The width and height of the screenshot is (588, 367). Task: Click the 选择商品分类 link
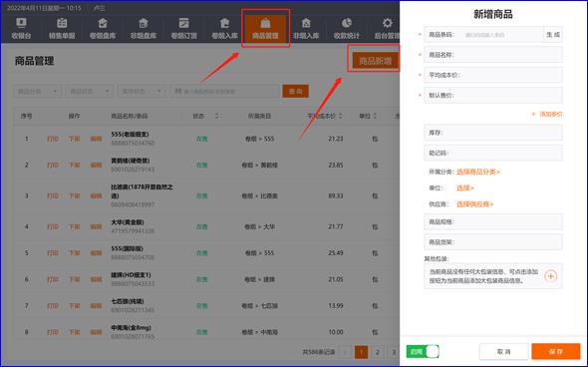[x=478, y=172]
